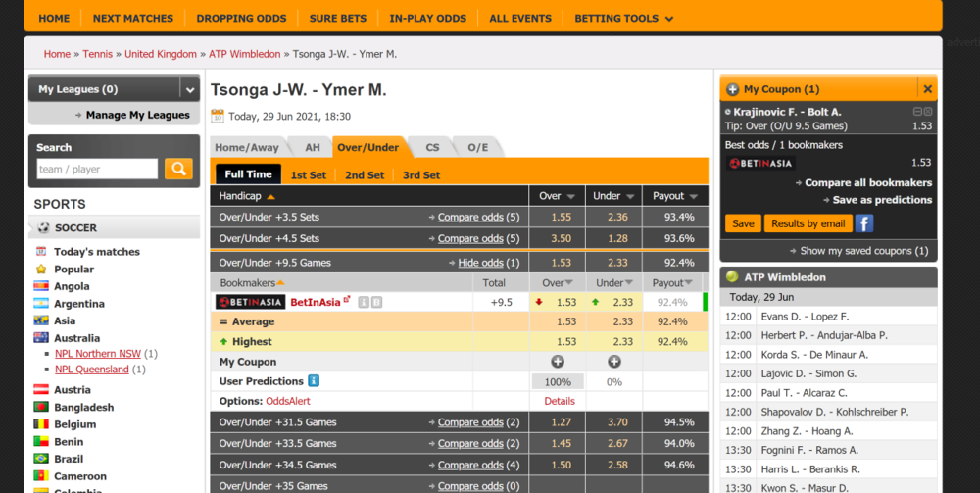Open the Home/Away tab

click(x=247, y=147)
